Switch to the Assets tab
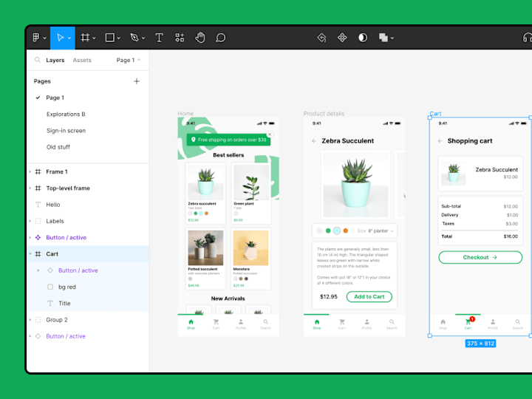Viewport: 532px width, 399px height. (82, 60)
